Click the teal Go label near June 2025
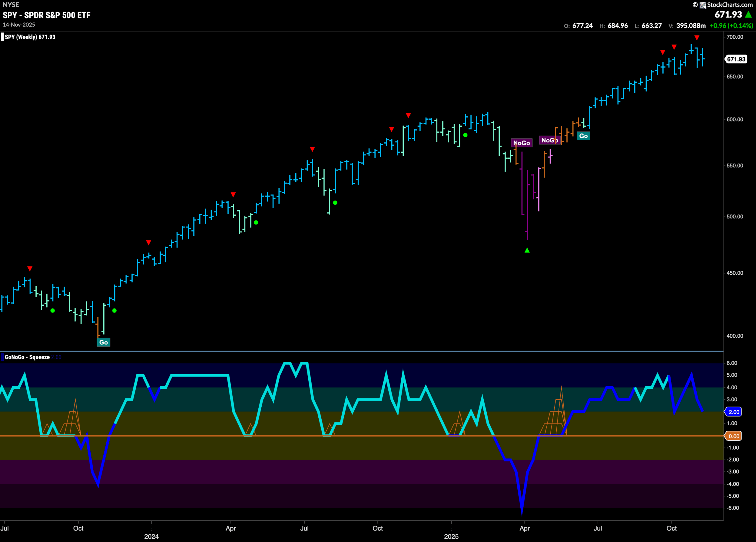 583,136
